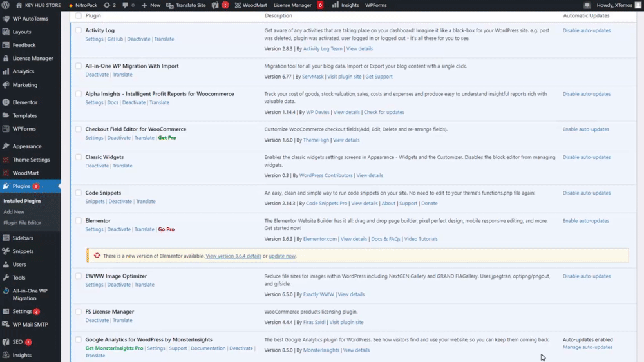Check Checkout Field Editor checkbox
Screen dimensions: 644x362
(79, 129)
